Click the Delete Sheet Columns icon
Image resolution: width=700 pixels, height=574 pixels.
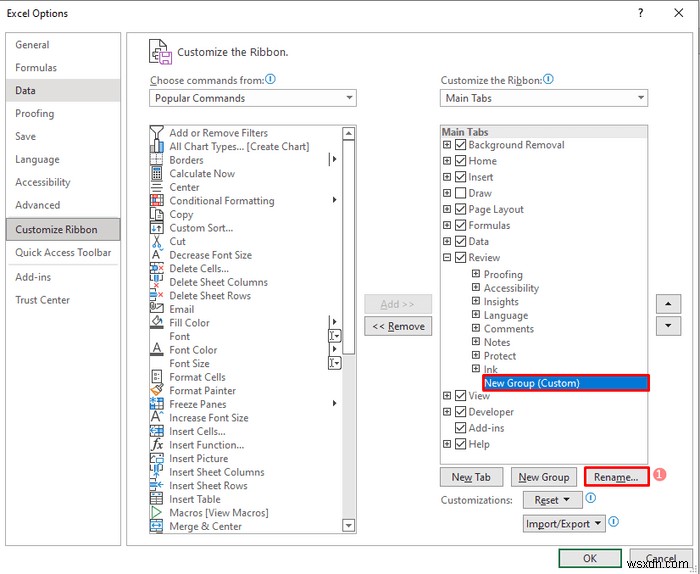pos(156,282)
